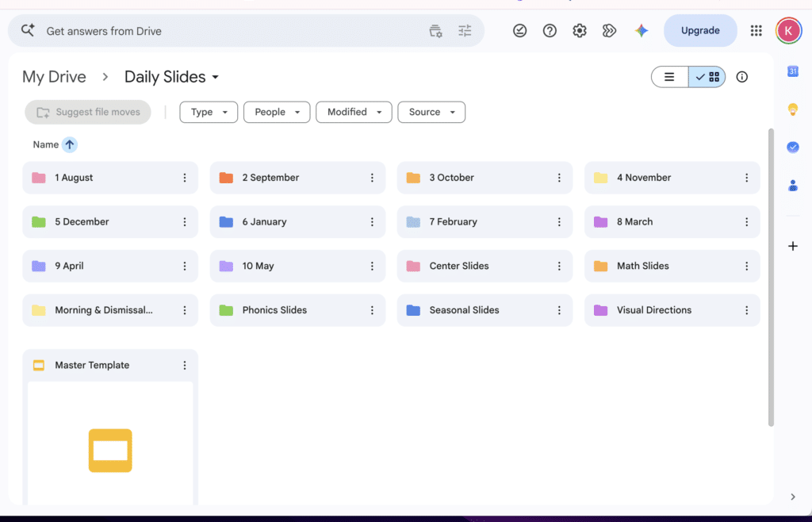Click the Gemini sparkle icon

(641, 31)
